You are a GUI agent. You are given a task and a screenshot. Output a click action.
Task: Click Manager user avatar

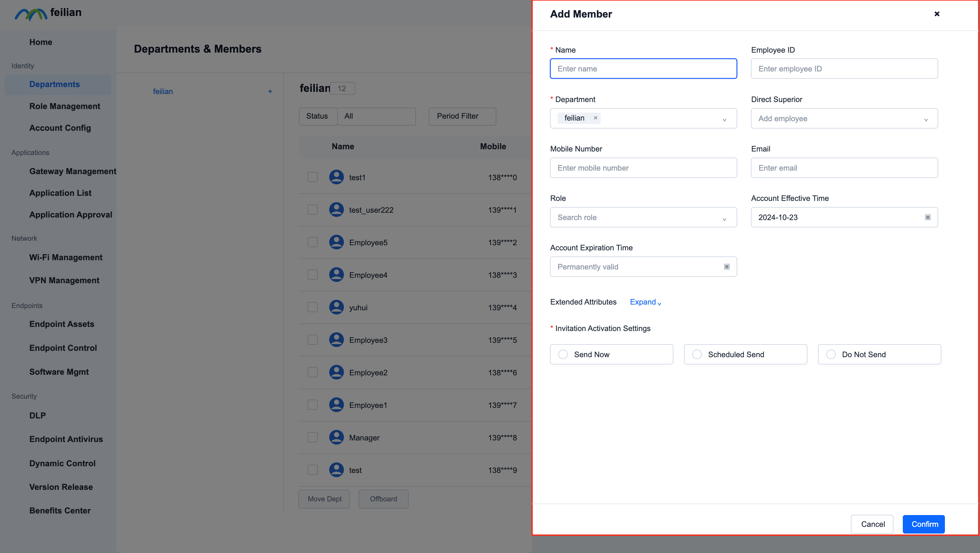[336, 437]
